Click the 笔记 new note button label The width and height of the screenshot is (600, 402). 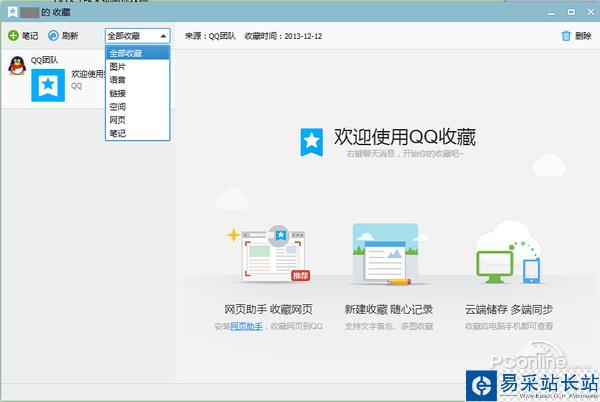coord(30,36)
